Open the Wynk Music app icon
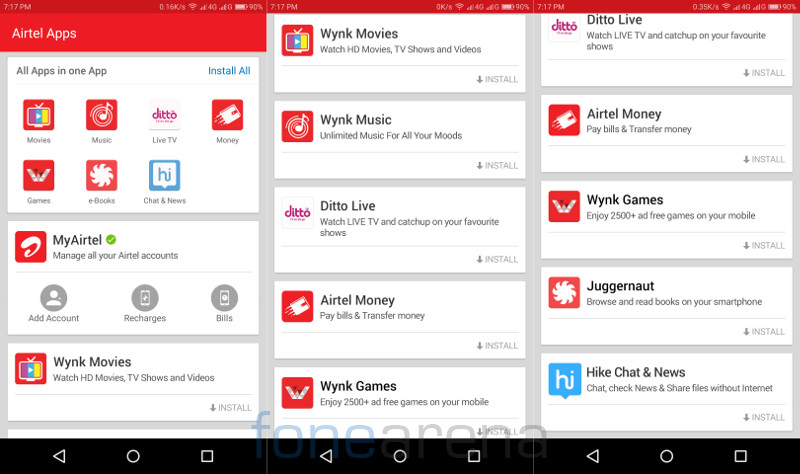 297,126
